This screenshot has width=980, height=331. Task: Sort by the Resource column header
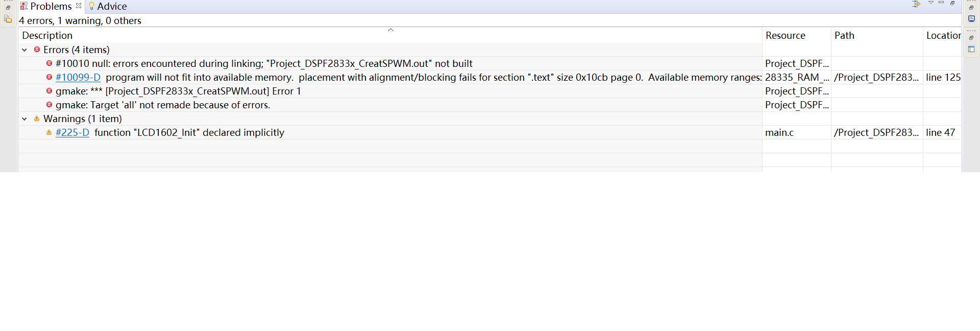click(785, 36)
